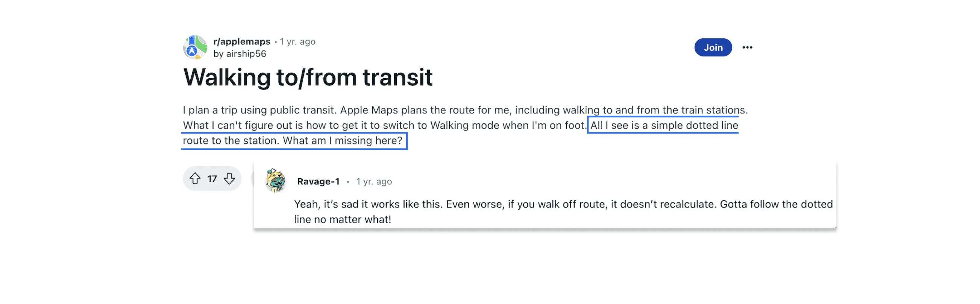This screenshot has width=980, height=304.
Task: Join the r/applemaps community
Action: click(x=713, y=47)
